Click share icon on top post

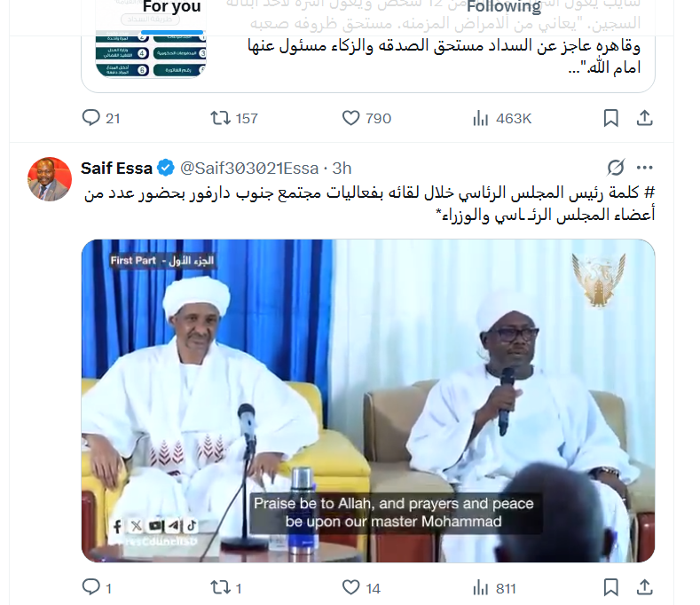pos(645,118)
